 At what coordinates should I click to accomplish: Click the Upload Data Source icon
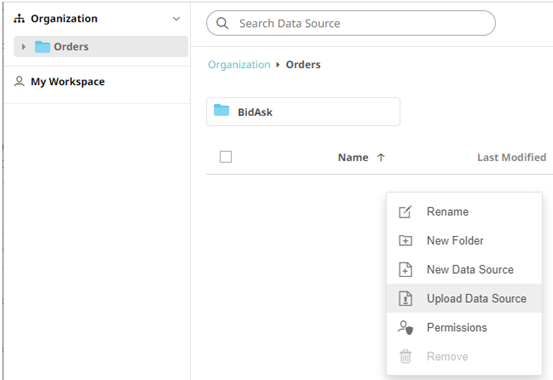pos(405,298)
